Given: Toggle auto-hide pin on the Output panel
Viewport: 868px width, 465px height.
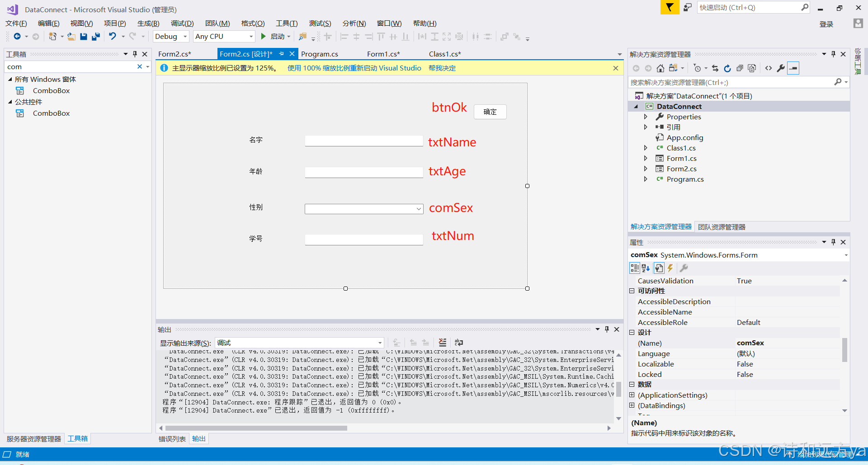Looking at the screenshot, I should [607, 329].
